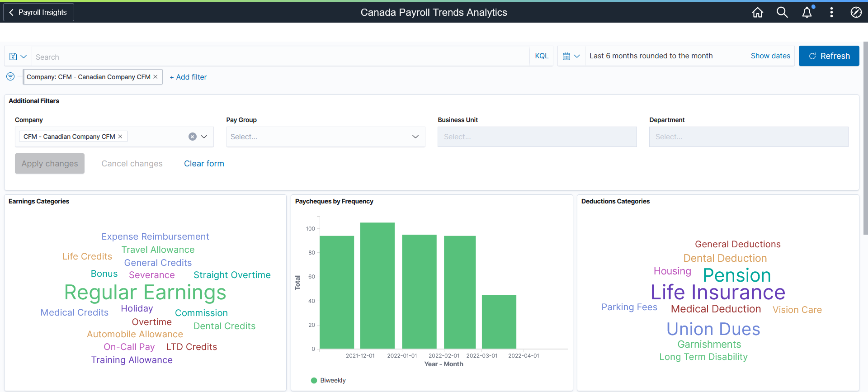
Task: Select Dental Deduction tag
Action: [x=725, y=258]
